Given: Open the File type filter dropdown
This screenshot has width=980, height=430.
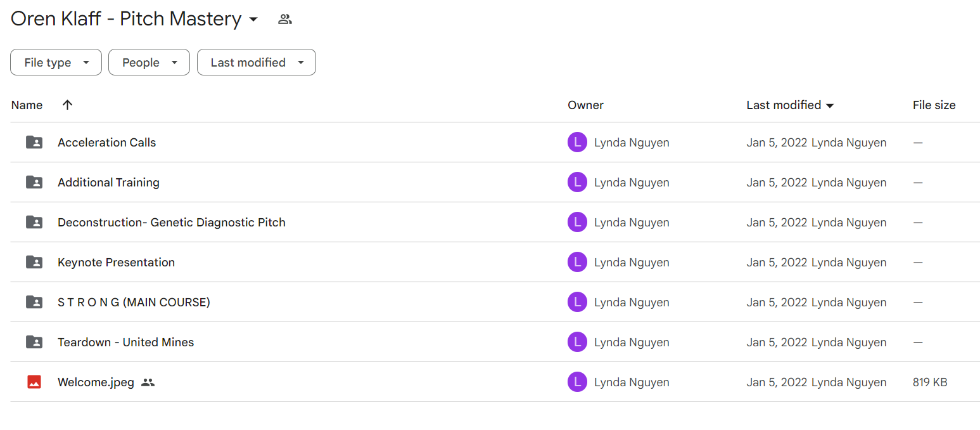Looking at the screenshot, I should tap(56, 62).
